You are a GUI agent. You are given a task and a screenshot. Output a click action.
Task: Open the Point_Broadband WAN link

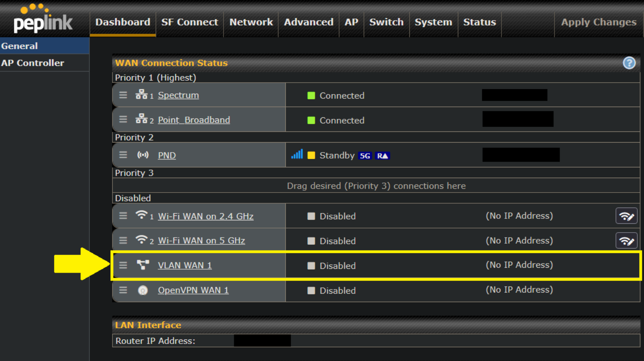click(x=194, y=120)
